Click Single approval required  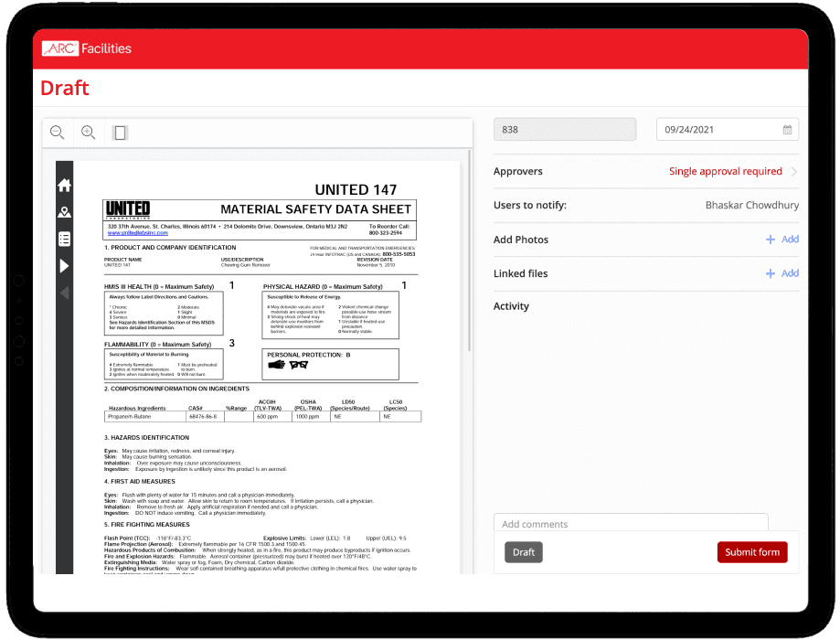pyautogui.click(x=727, y=171)
